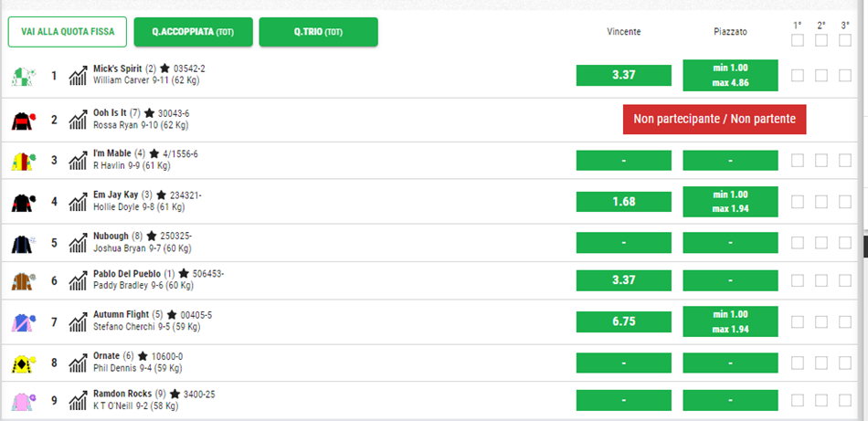Tick the 1° checkbox for Mick's Spirit
The height and width of the screenshot is (421, 868).
tap(798, 75)
